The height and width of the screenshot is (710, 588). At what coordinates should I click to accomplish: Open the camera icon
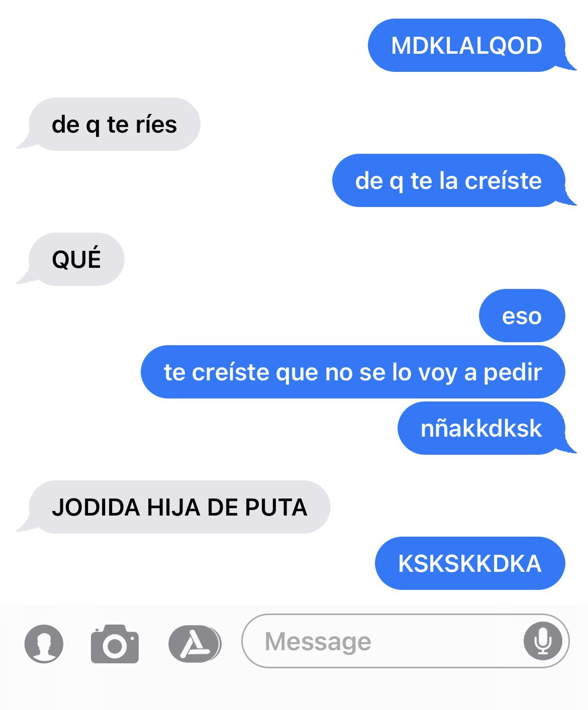(115, 644)
